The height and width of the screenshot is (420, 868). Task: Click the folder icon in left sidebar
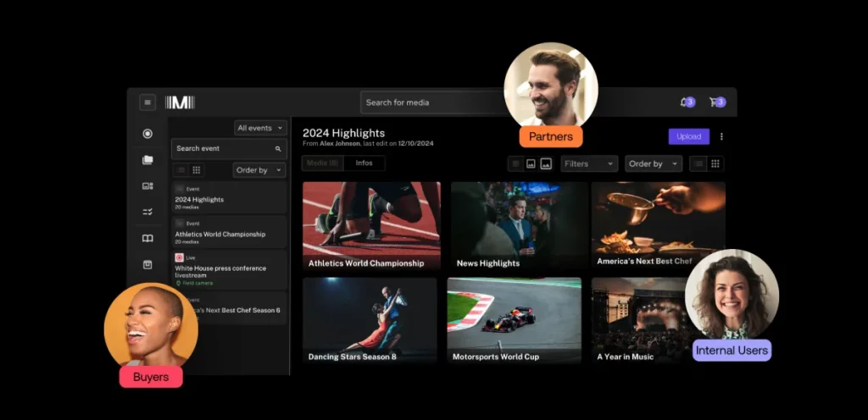(x=147, y=160)
